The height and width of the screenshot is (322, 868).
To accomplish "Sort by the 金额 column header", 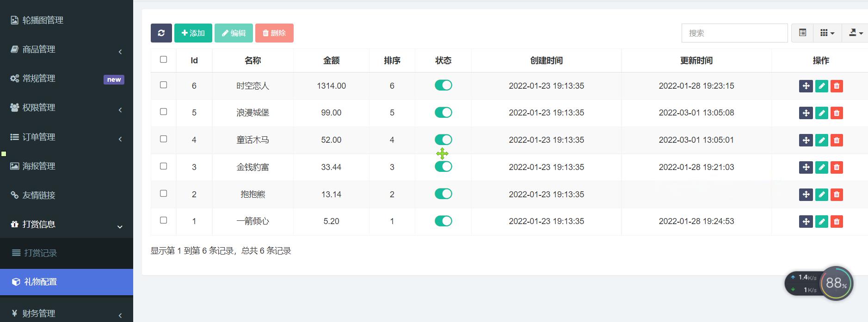I will click(x=331, y=61).
